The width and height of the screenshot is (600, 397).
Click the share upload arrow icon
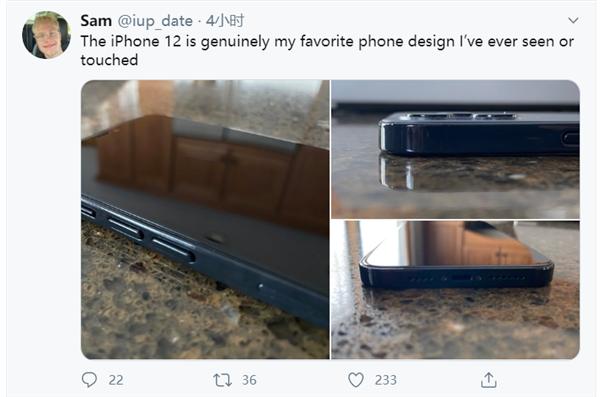tap(489, 380)
